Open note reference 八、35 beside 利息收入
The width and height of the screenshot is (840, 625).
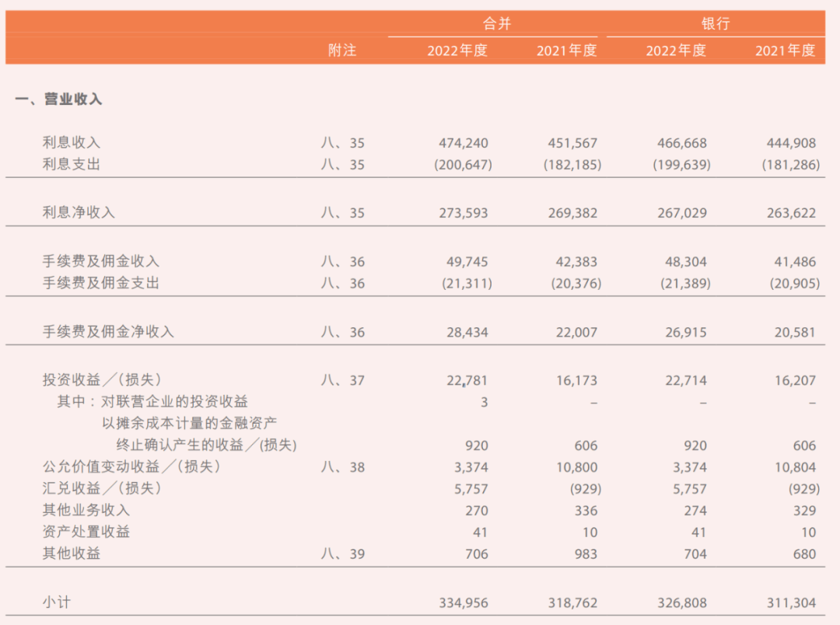coord(344,142)
